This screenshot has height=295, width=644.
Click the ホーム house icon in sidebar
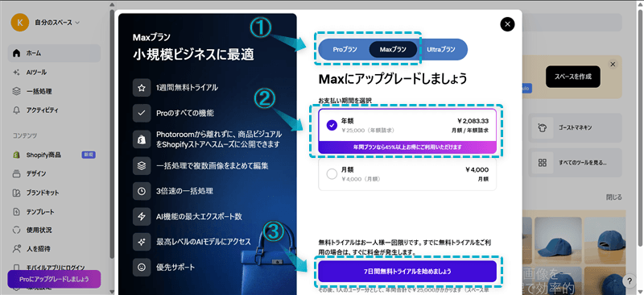click(16, 53)
